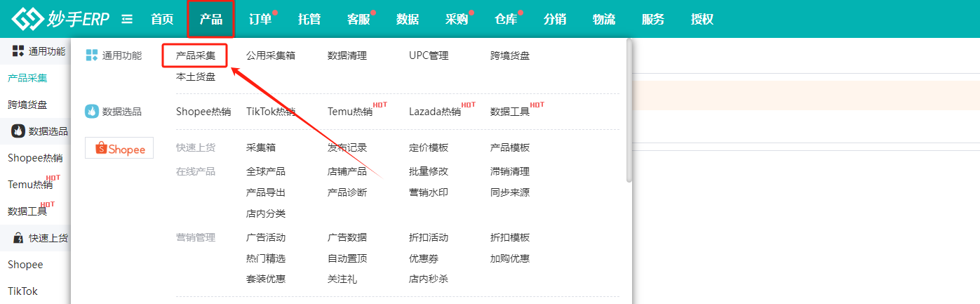Open the 客服 top menu

point(358,19)
